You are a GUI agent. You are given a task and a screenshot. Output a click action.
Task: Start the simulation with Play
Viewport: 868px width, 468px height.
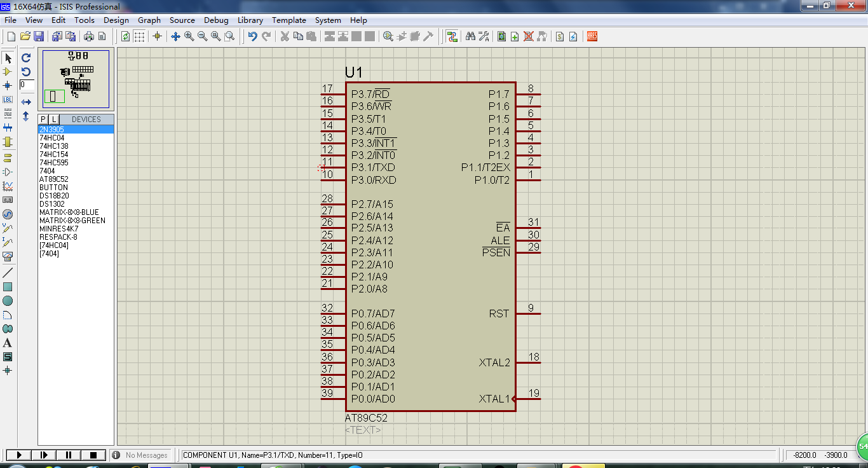(x=19, y=455)
